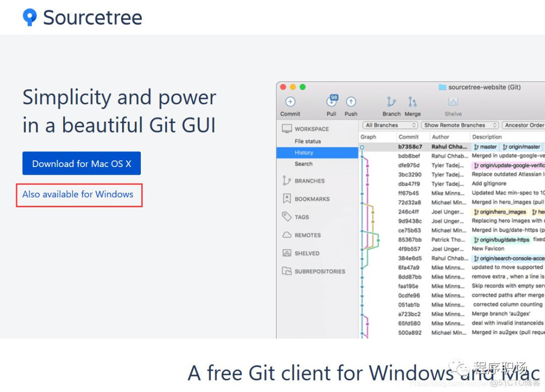Expand the BRANCHES section
This screenshot has height=392, width=545.
click(x=310, y=181)
